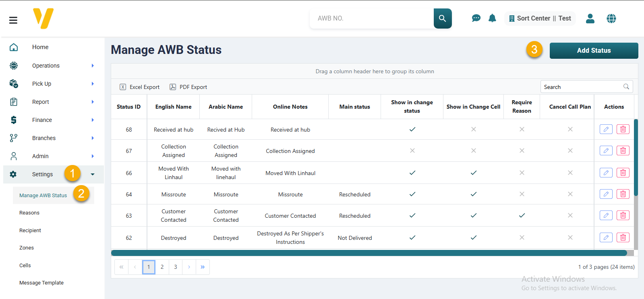Viewport: 644px width, 299px height.
Task: Expand the Finance menu arrow
Action: 93,120
